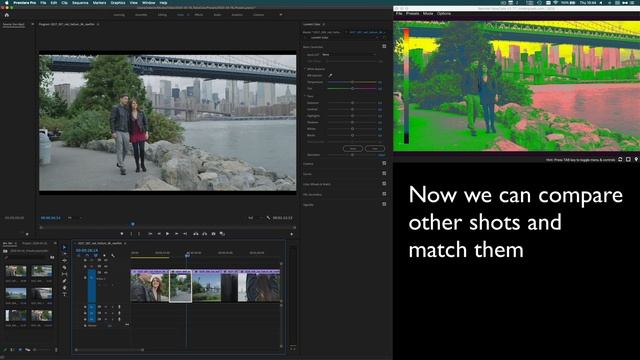640x360 pixels.
Task: Open the File menu in Premiere Pro
Action: coord(43,2)
